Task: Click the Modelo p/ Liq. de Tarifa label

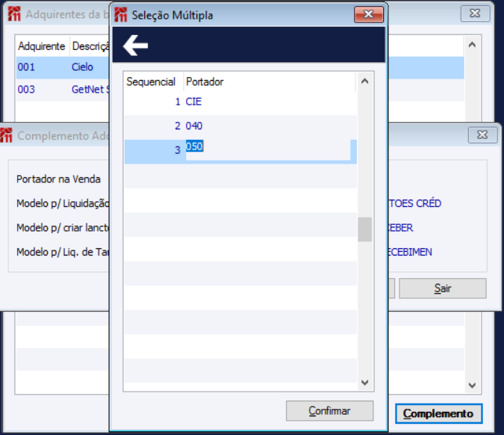Action: (63, 252)
